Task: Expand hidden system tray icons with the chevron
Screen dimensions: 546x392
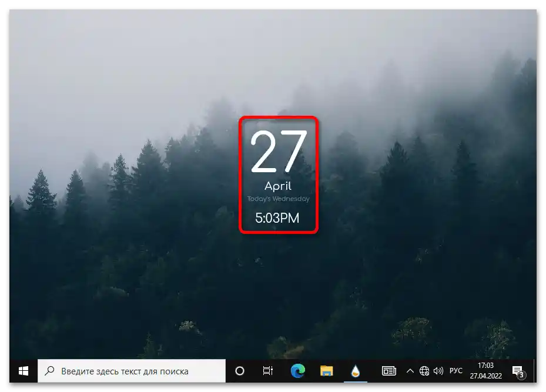Action: (410, 371)
